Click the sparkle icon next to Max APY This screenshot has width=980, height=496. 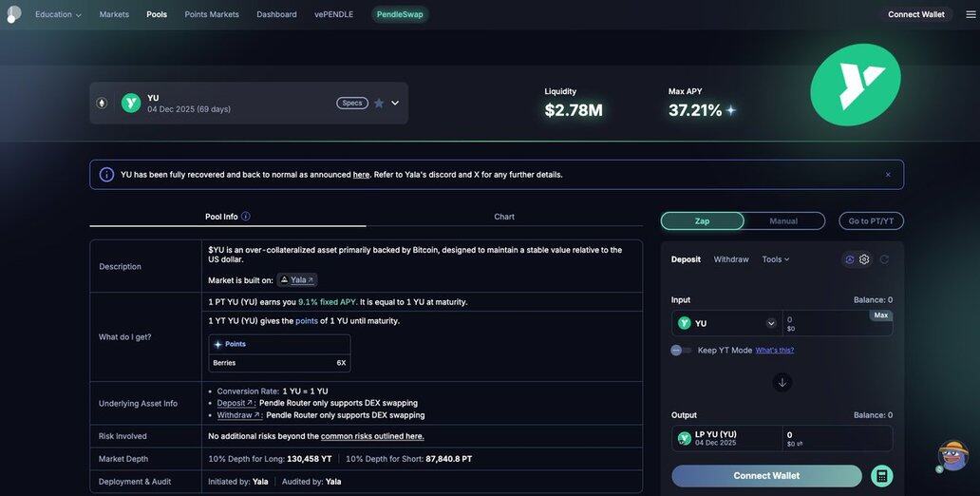point(730,111)
